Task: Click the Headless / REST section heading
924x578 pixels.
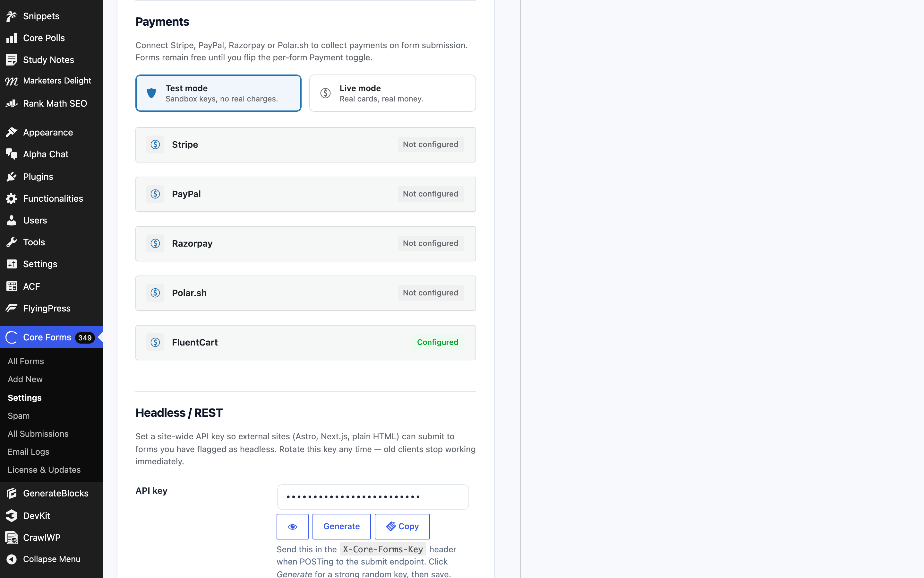Action: coord(179,413)
